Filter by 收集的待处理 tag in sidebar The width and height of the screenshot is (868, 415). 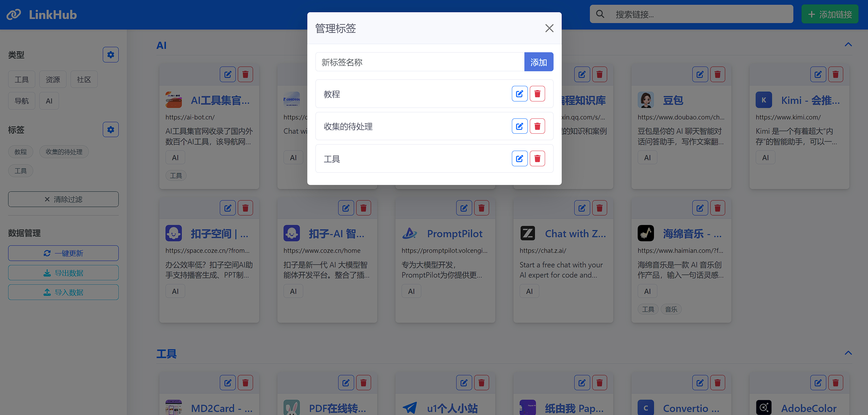tap(64, 152)
